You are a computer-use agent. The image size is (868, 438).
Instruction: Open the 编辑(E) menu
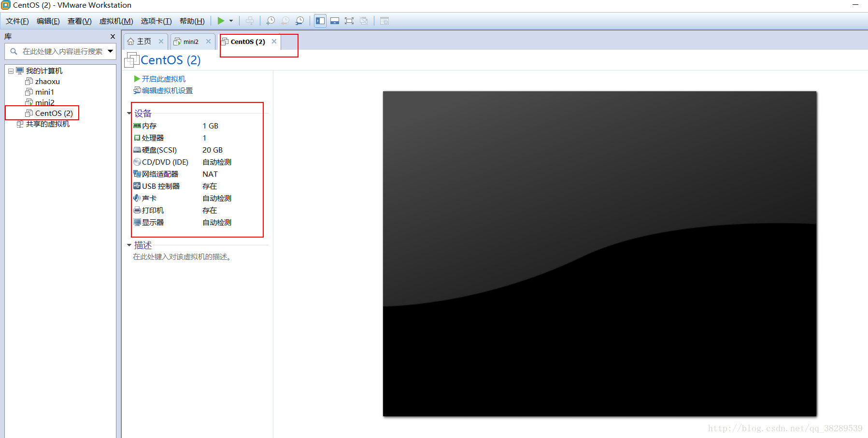pyautogui.click(x=48, y=21)
